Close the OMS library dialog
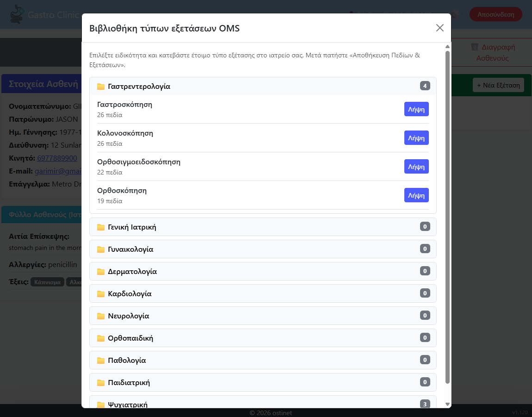Viewport: 532px width, 417px height. coord(440,28)
